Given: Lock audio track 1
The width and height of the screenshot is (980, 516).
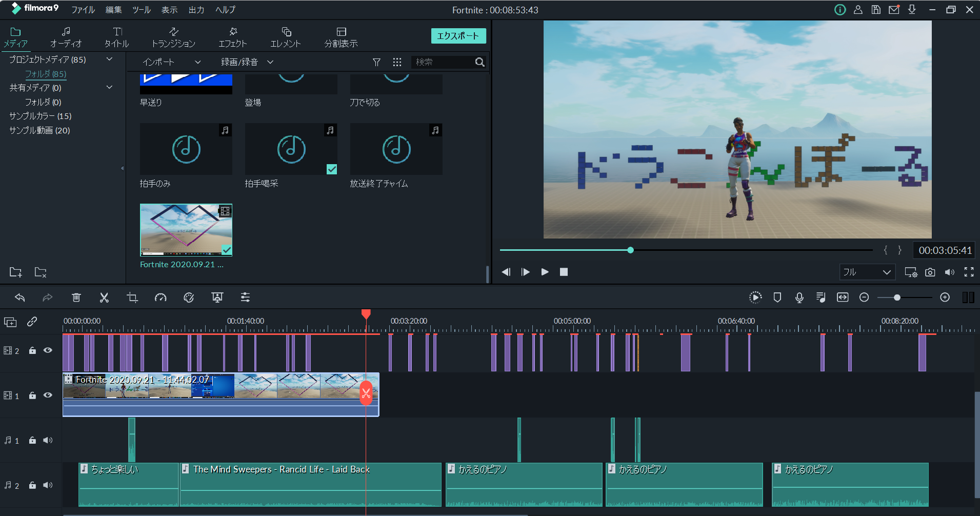Looking at the screenshot, I should coord(32,440).
